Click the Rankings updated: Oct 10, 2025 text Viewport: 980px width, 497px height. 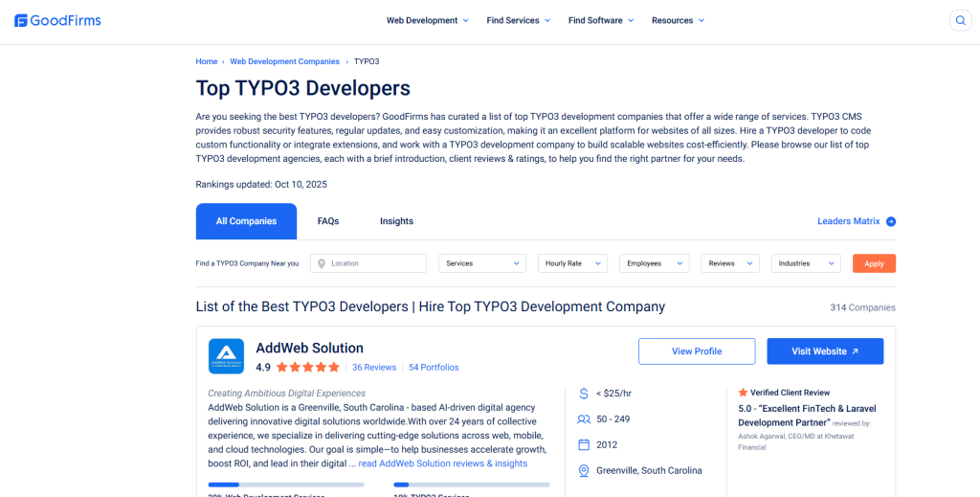click(x=261, y=185)
